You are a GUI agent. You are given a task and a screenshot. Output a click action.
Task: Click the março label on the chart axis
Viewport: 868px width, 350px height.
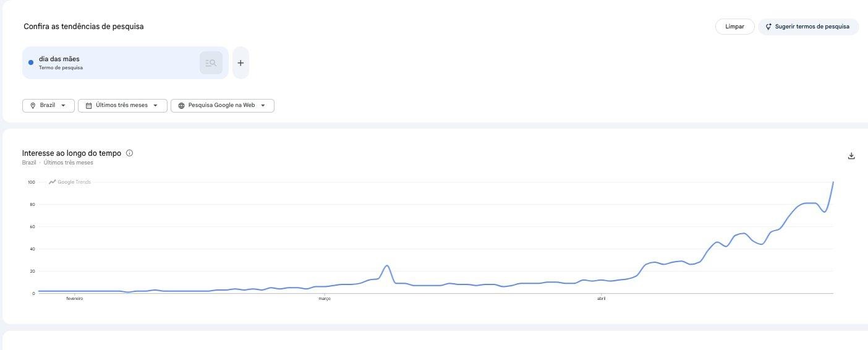(324, 299)
